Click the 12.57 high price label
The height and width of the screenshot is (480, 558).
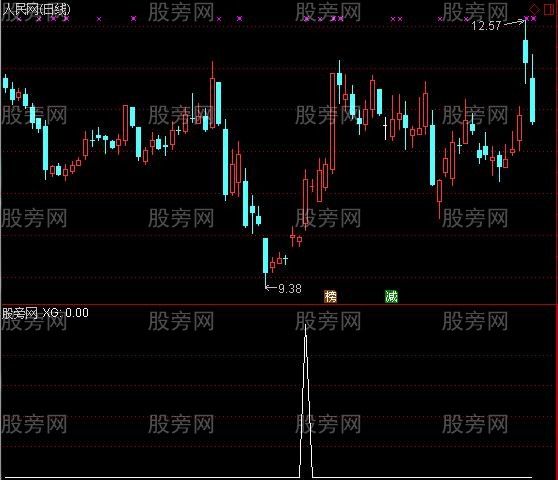point(486,25)
